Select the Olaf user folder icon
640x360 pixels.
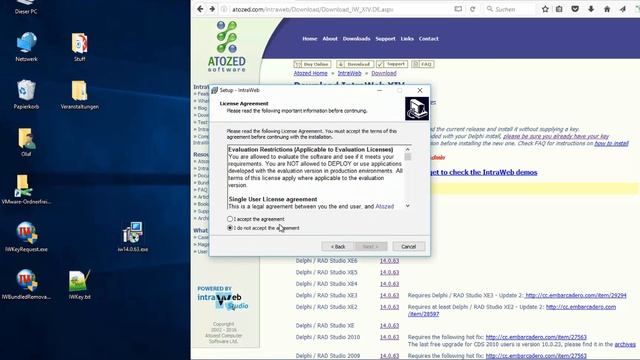(26, 142)
